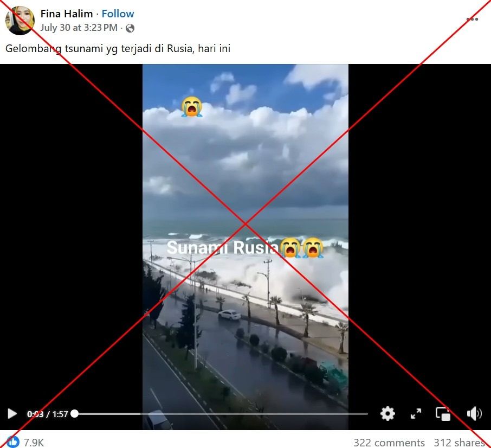Expand video to fullscreen

point(416,413)
